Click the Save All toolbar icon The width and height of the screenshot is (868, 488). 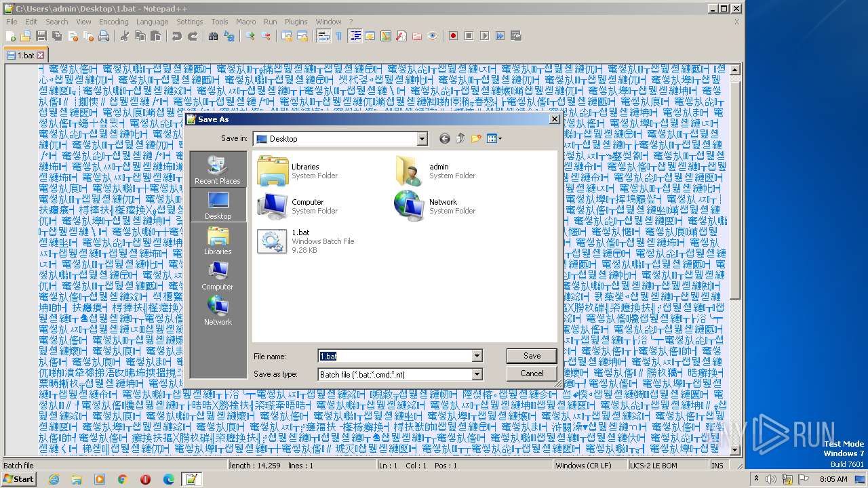click(x=57, y=36)
